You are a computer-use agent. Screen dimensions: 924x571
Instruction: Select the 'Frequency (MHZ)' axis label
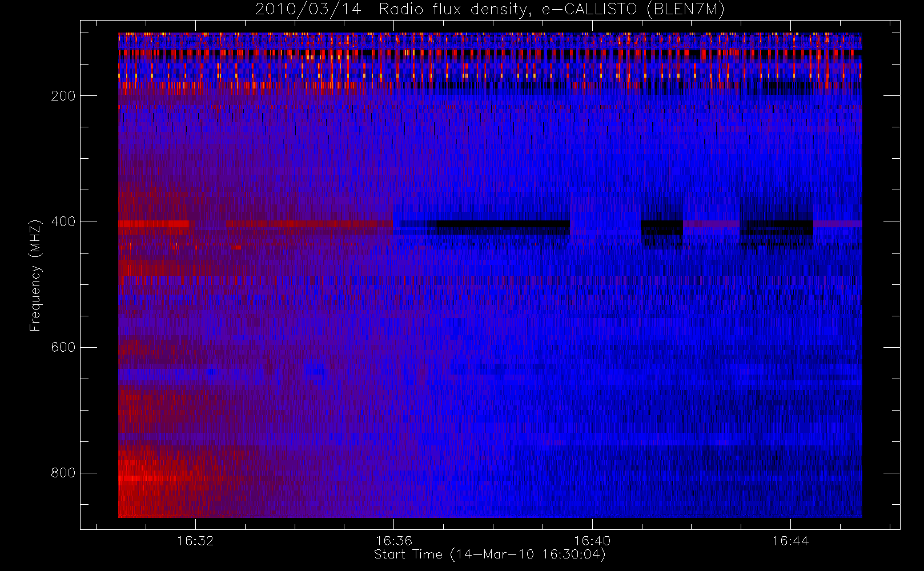click(x=35, y=275)
